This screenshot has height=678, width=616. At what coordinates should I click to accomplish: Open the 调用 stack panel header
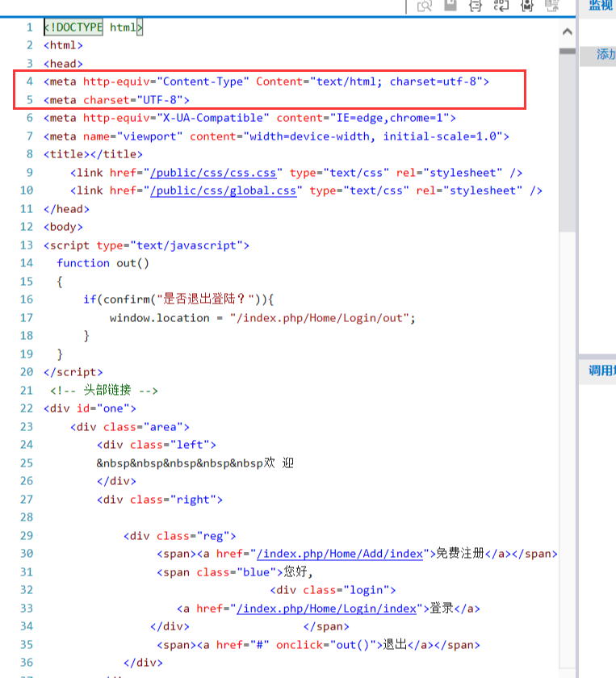601,370
